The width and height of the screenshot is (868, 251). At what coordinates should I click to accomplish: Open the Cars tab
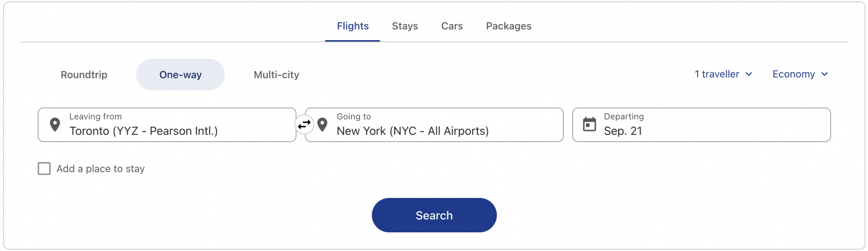click(451, 26)
